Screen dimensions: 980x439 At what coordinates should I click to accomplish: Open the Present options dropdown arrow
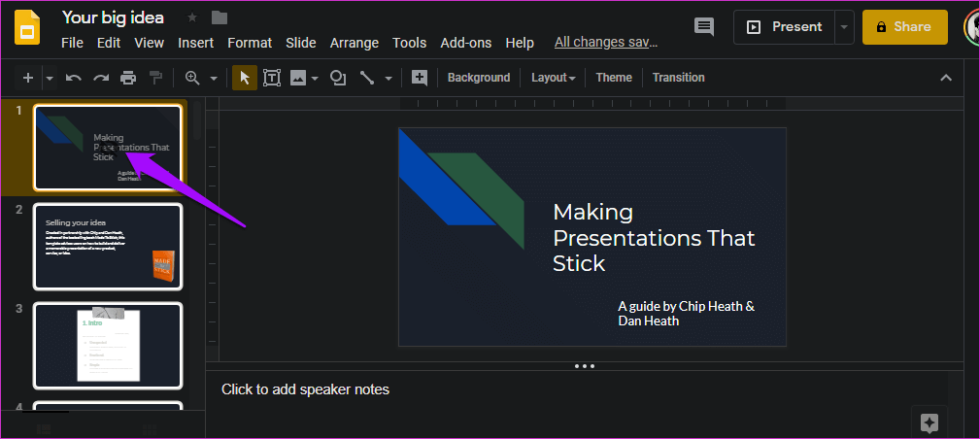845,27
